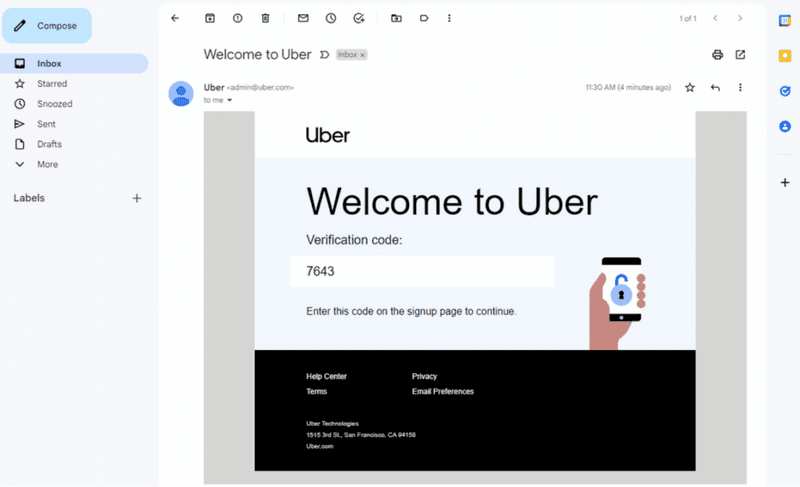This screenshot has height=487, width=800.
Task: Open email in a new window
Action: click(741, 55)
